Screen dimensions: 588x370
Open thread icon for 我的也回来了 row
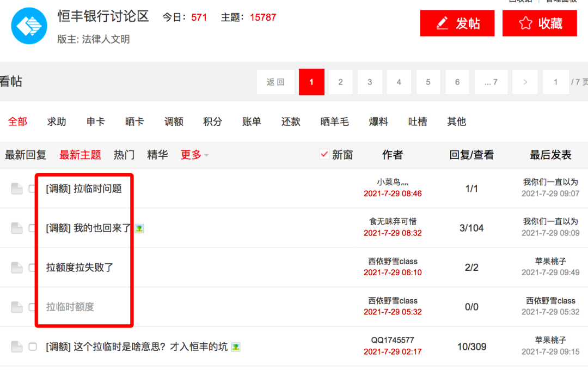pyautogui.click(x=16, y=228)
